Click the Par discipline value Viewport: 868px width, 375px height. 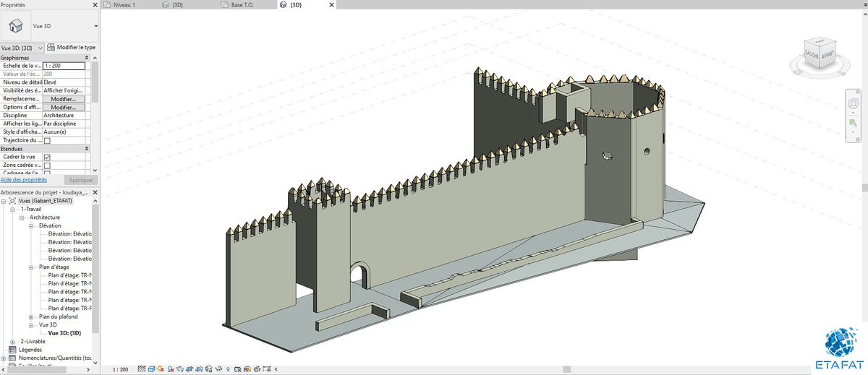coord(64,124)
